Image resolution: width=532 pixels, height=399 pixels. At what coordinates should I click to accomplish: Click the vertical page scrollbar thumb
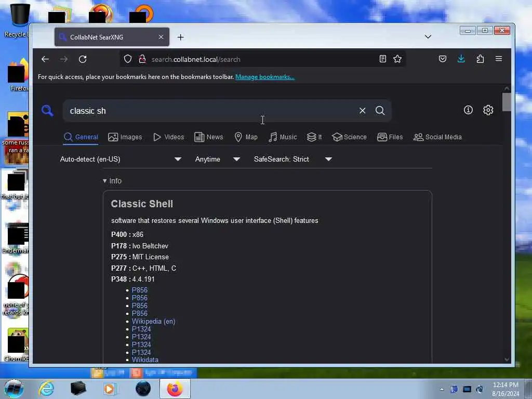click(x=507, y=102)
